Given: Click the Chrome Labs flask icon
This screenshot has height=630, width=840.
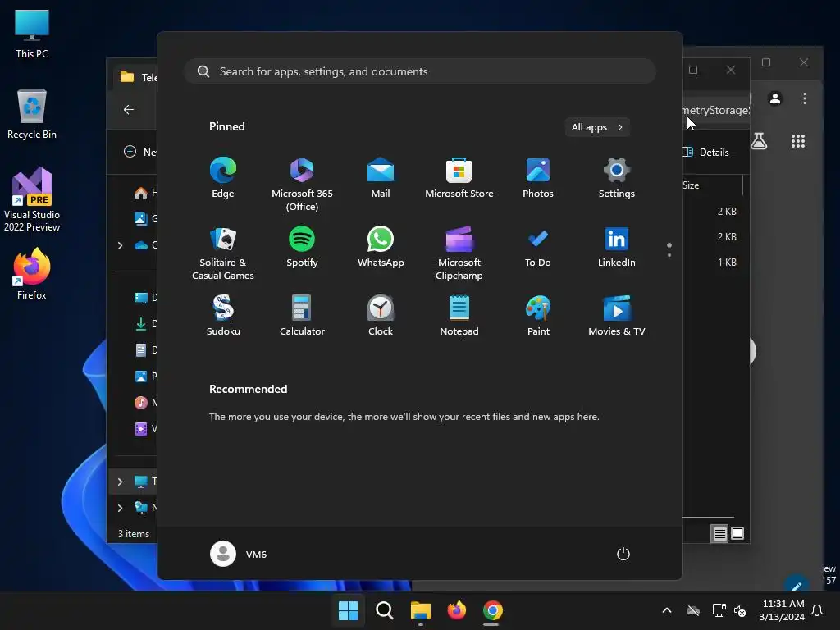Looking at the screenshot, I should click(x=759, y=141).
